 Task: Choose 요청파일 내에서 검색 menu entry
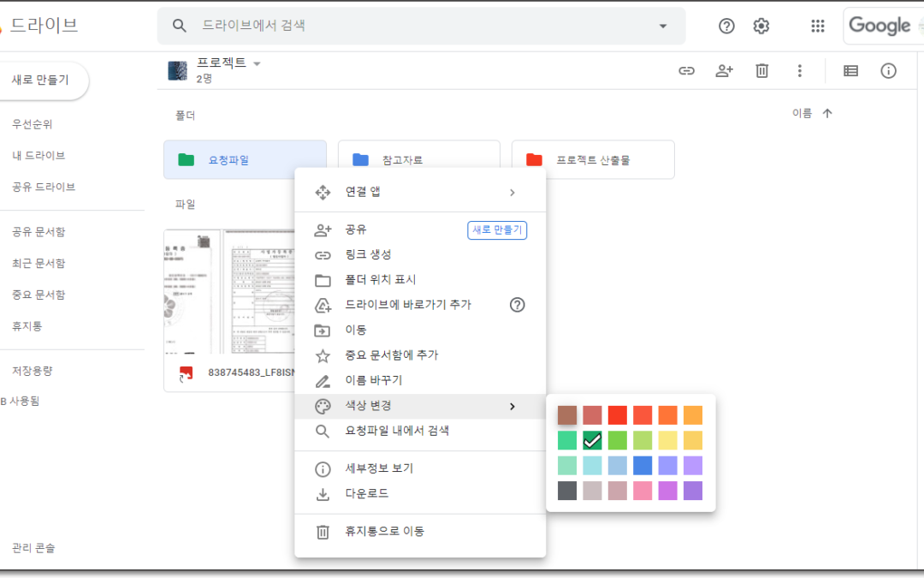[420, 431]
